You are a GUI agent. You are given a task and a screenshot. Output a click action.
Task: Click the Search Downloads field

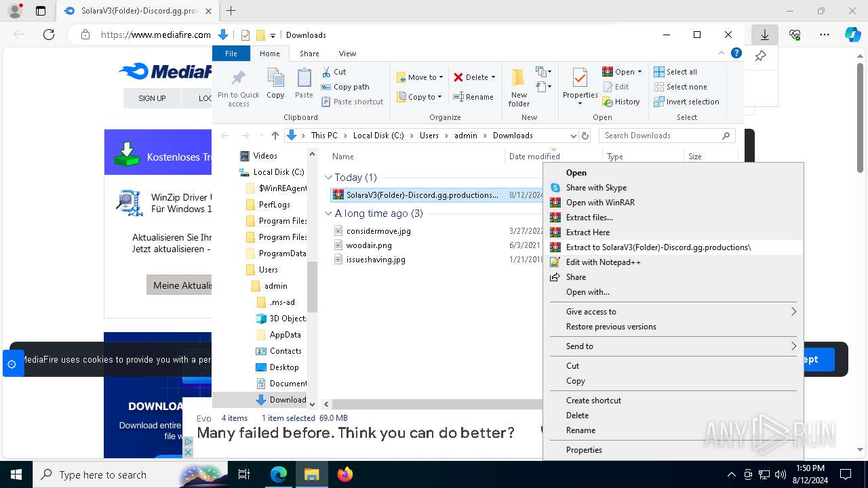[667, 136]
